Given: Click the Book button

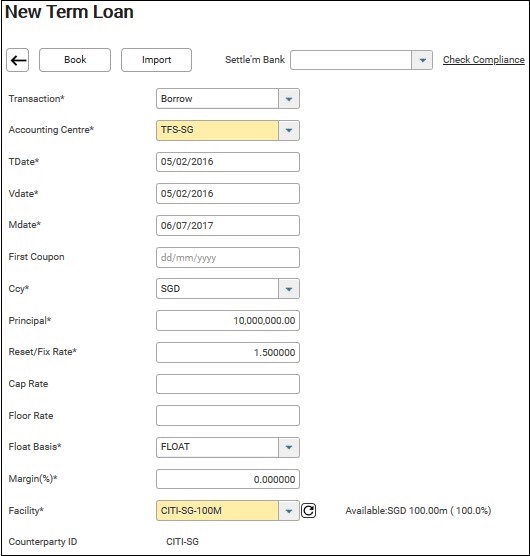Looking at the screenshot, I should 75,60.
